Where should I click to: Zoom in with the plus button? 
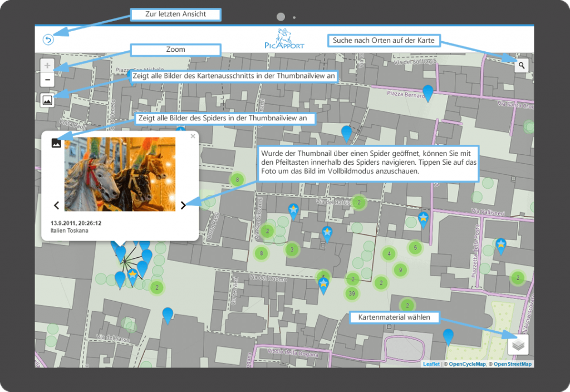[x=47, y=66]
